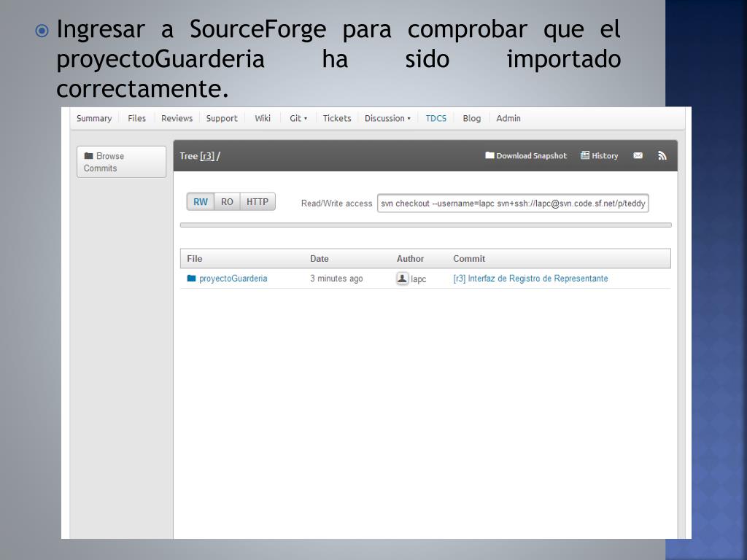Select the RO access toggle
The image size is (747, 560).
click(228, 201)
